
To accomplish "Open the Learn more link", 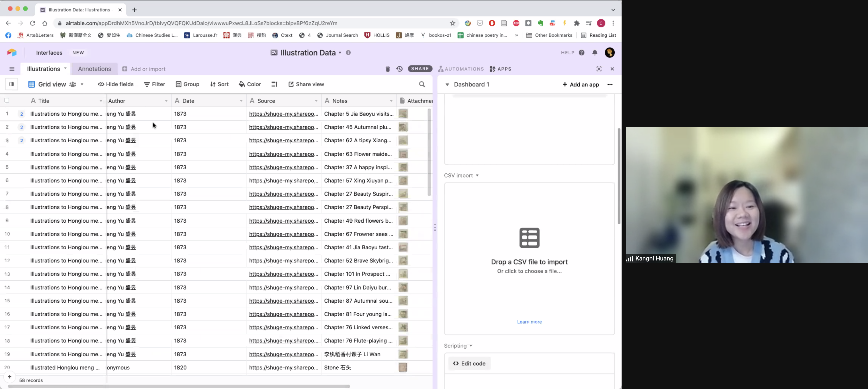I will tap(529, 322).
